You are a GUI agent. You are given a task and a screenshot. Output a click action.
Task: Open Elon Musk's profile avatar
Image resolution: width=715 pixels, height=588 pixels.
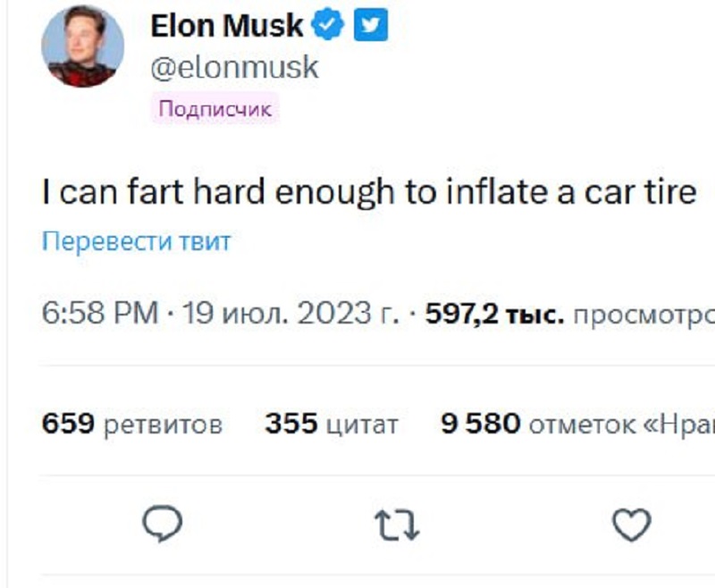point(83,45)
